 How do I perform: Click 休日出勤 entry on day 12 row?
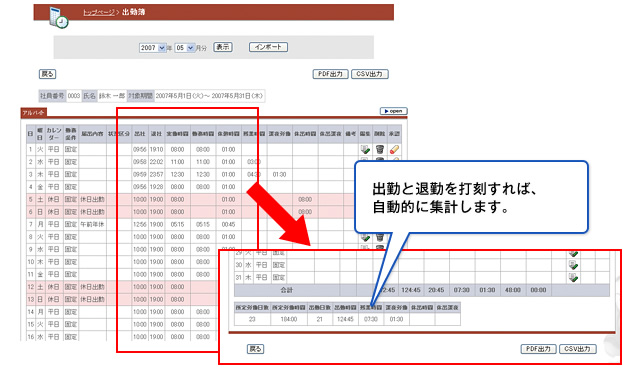pyautogui.click(x=92, y=287)
